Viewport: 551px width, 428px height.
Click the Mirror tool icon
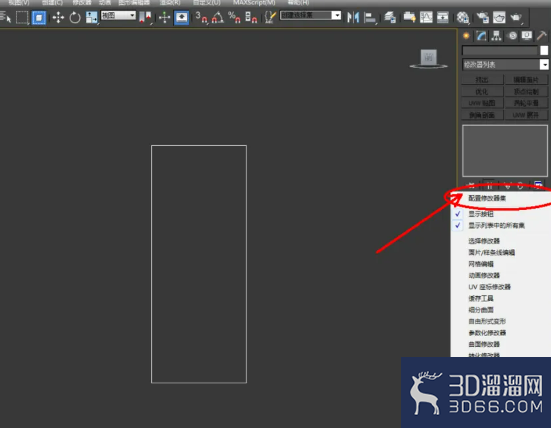click(353, 17)
